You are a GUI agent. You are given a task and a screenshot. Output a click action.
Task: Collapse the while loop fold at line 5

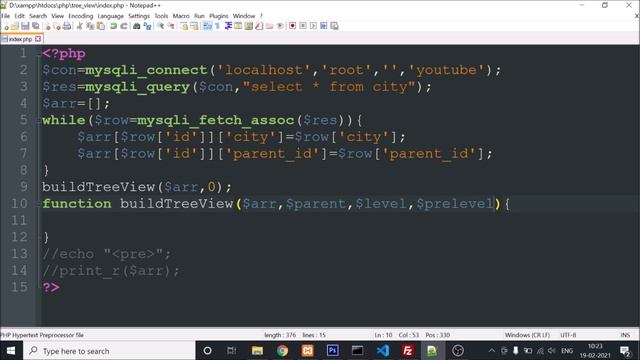point(39,120)
